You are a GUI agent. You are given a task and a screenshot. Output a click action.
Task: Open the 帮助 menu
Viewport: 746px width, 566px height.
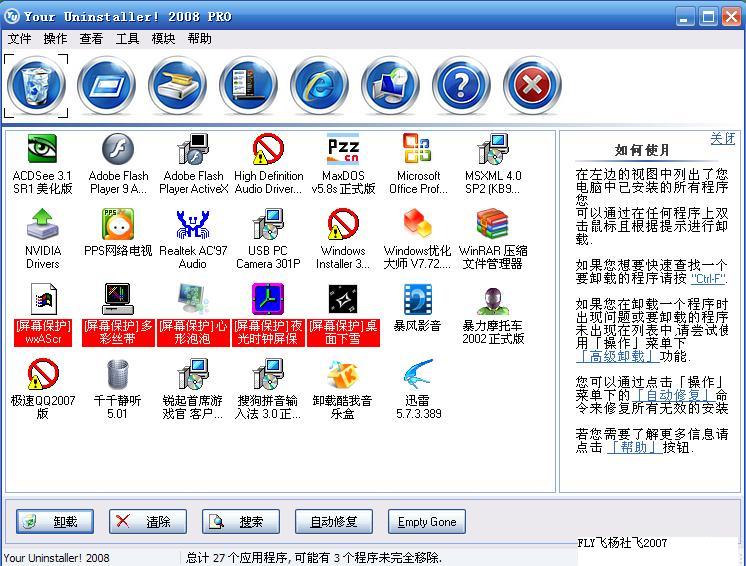coord(199,39)
